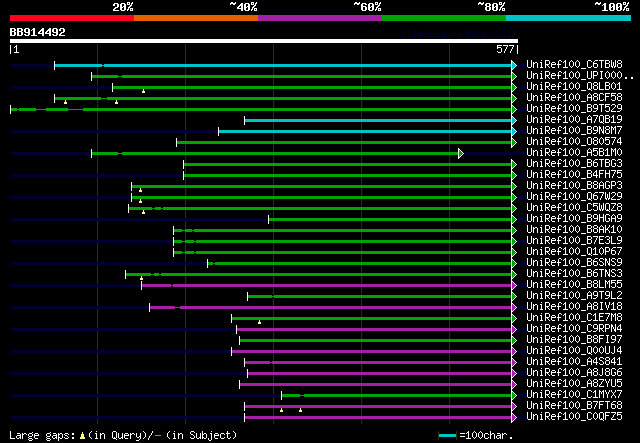
Task: Click the yellow query-gap icon in the legend
Action: pos(82,436)
